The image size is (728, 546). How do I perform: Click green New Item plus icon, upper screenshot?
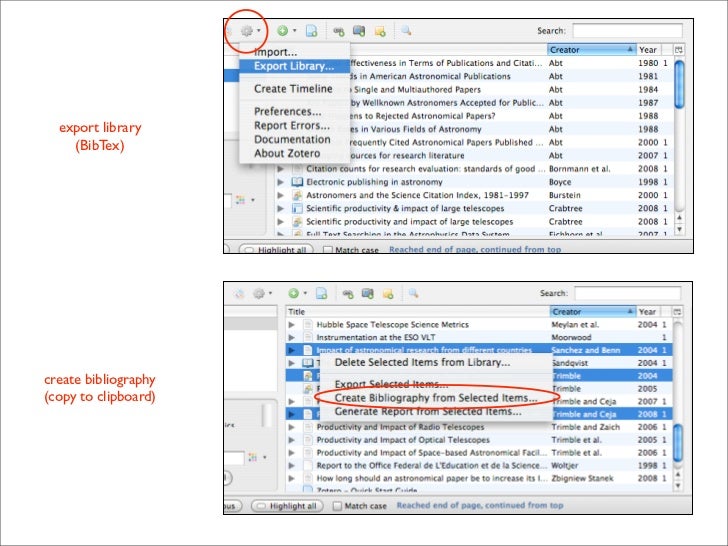(x=282, y=31)
